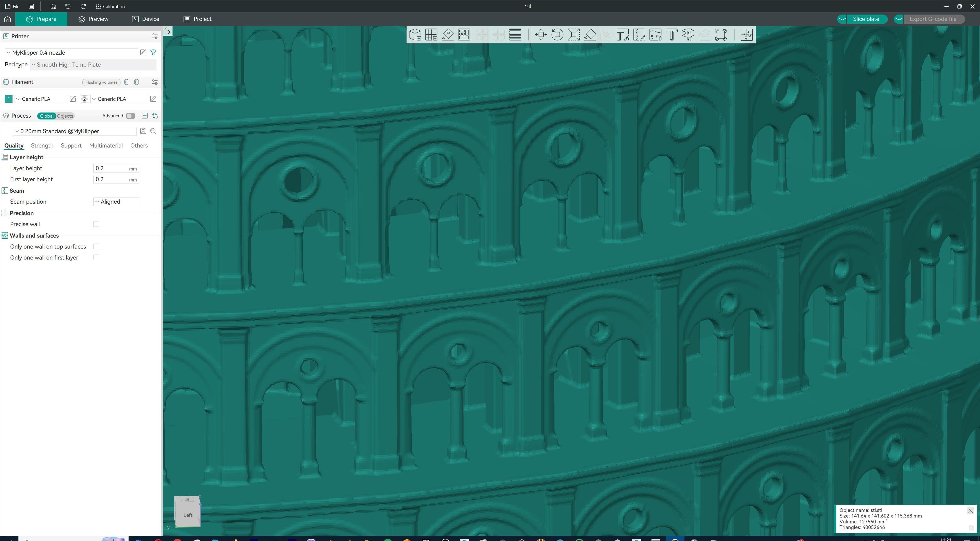Switch to the Project tab
This screenshot has height=541, width=980.
tap(198, 19)
